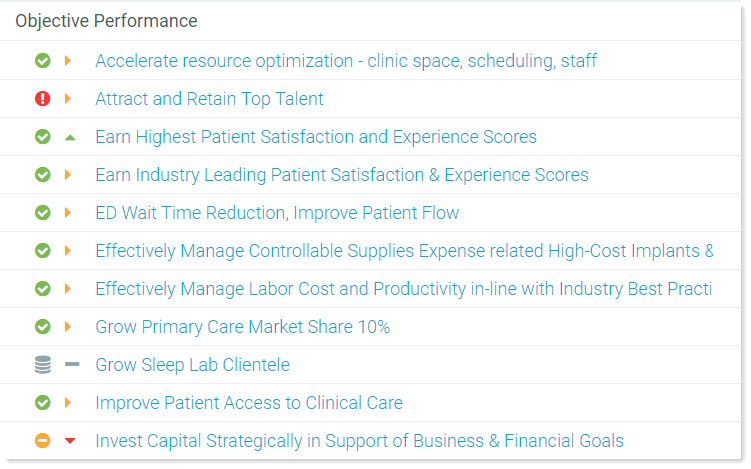751x469 pixels.
Task: Open Earn Highest Patient Satisfaction and Experience Scores
Action: 316,137
